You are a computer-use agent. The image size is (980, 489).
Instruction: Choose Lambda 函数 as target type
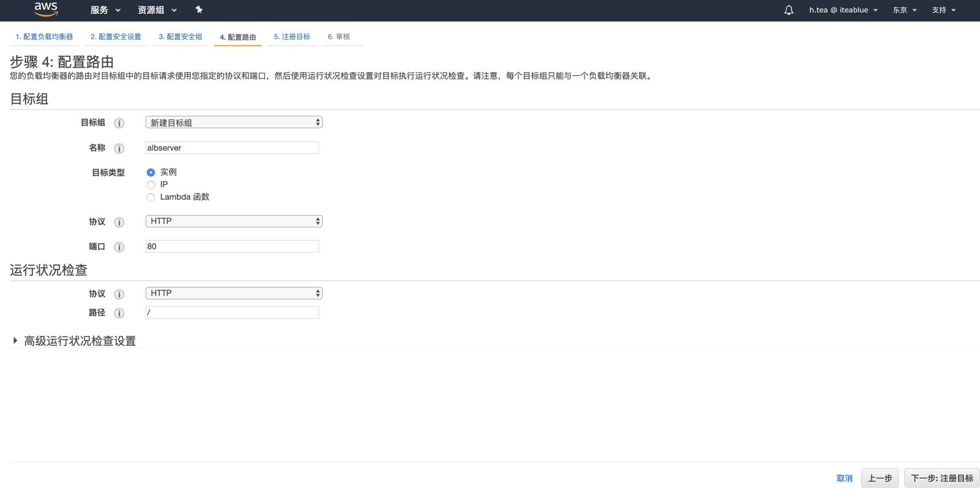point(150,197)
